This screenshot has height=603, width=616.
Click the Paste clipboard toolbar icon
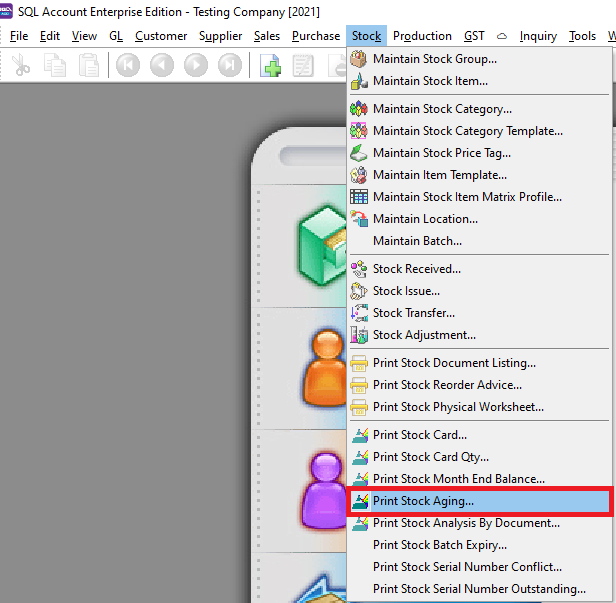(89, 66)
